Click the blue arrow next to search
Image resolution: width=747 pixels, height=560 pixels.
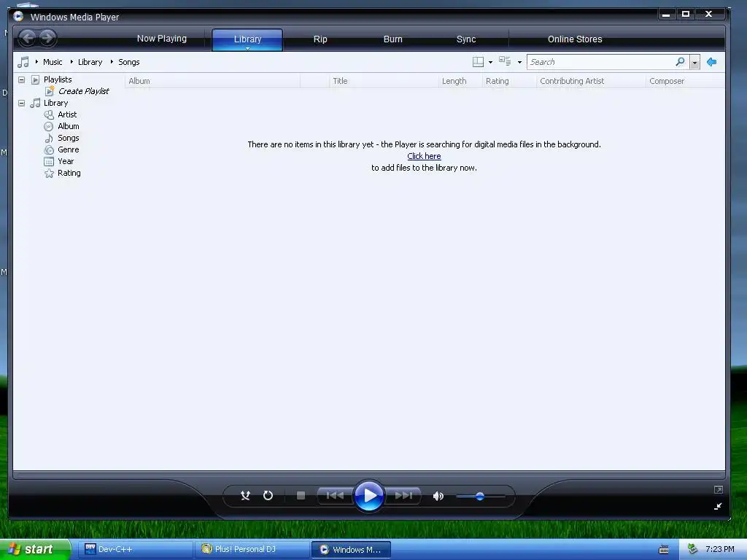pos(712,62)
